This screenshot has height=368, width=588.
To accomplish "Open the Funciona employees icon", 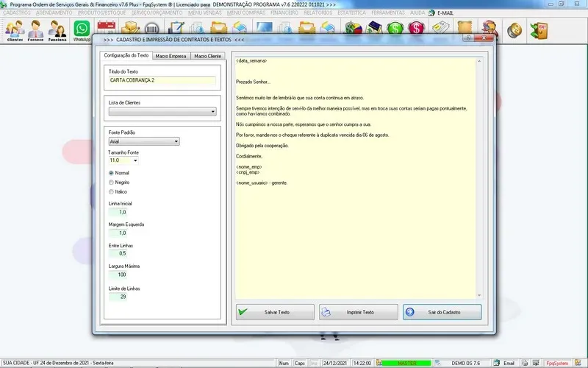I will [59, 31].
